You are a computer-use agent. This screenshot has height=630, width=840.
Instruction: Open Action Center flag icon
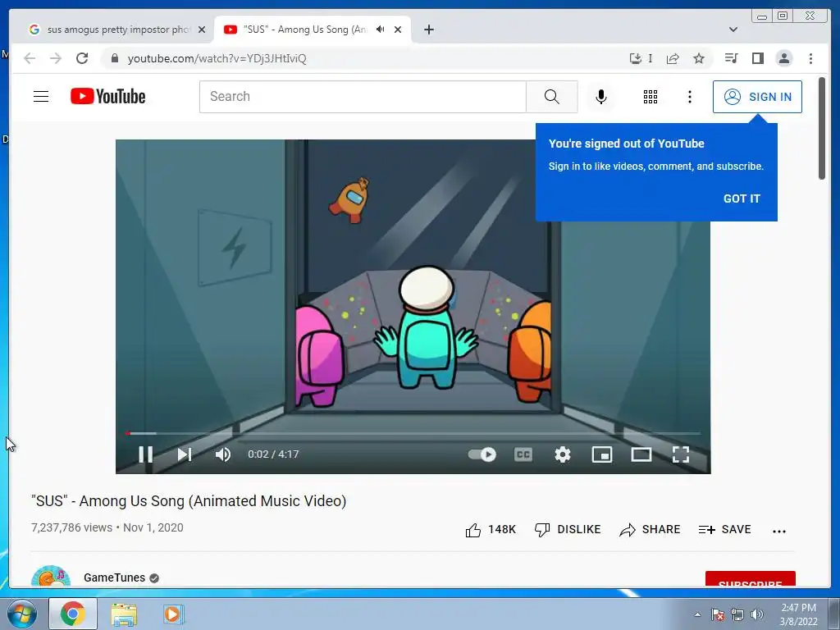718,614
